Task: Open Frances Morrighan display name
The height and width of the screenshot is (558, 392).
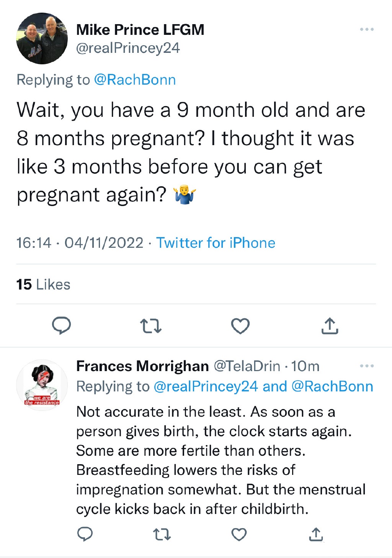Action: [142, 366]
